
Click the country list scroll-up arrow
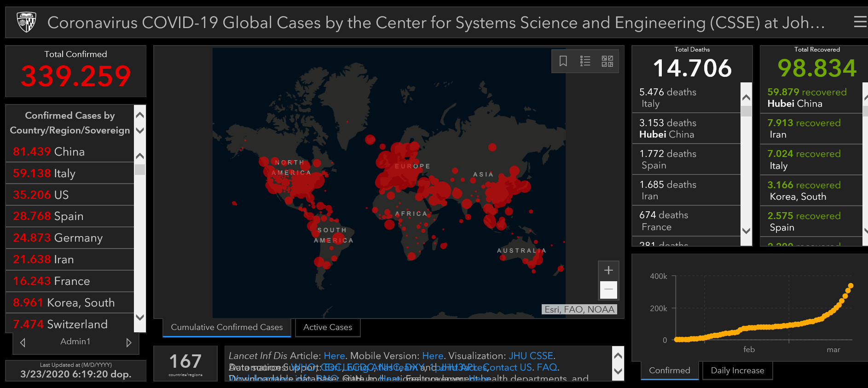point(140,156)
